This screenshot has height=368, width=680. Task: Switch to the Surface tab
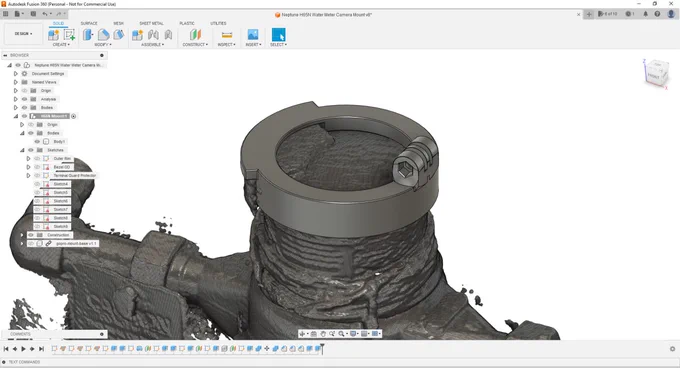(89, 23)
